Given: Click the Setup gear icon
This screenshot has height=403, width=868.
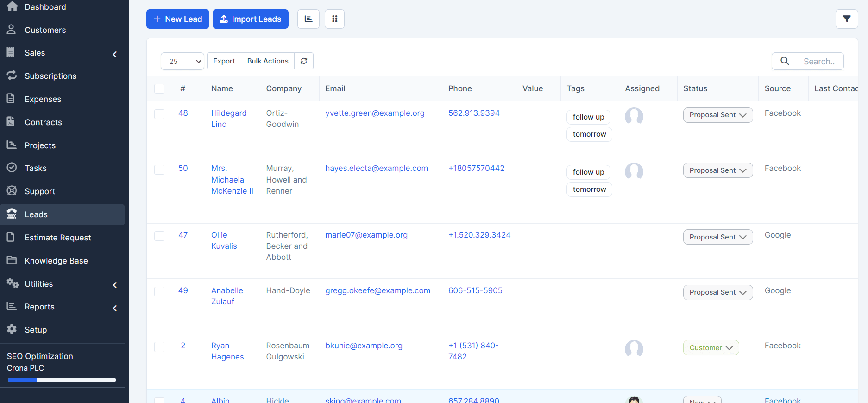Looking at the screenshot, I should tap(12, 329).
